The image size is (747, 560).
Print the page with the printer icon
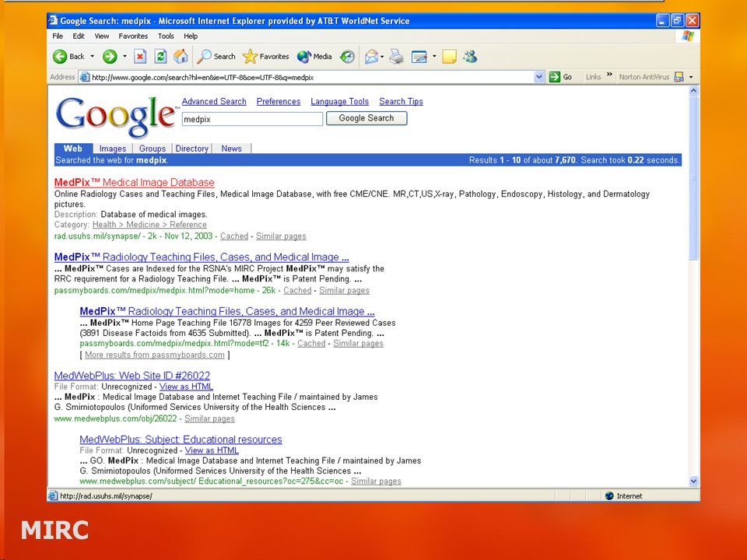396,57
